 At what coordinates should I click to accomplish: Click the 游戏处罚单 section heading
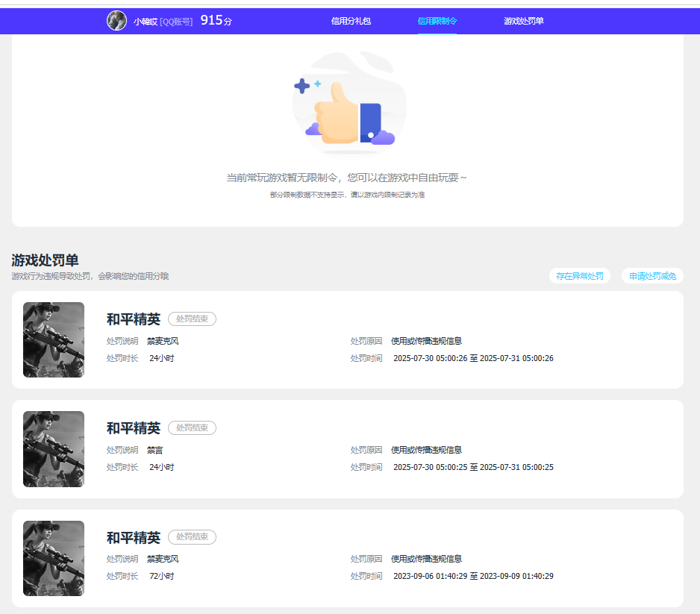tap(45, 260)
